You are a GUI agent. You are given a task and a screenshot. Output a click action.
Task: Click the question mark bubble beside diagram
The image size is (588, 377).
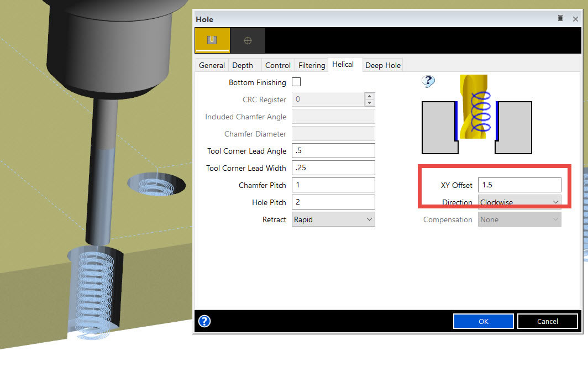(428, 81)
